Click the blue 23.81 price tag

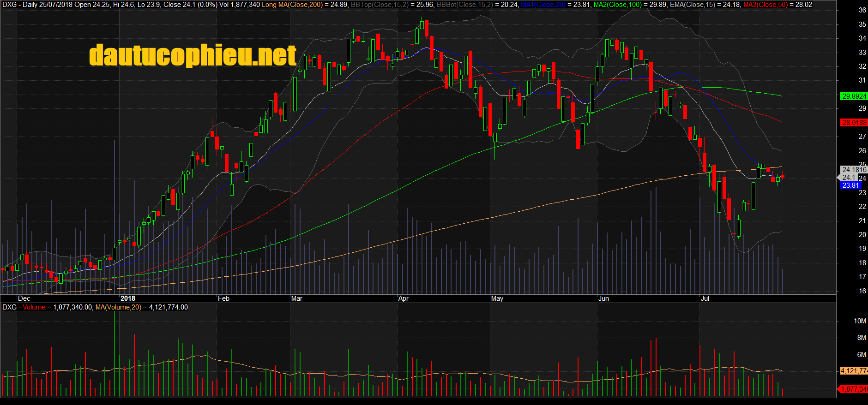click(x=850, y=185)
